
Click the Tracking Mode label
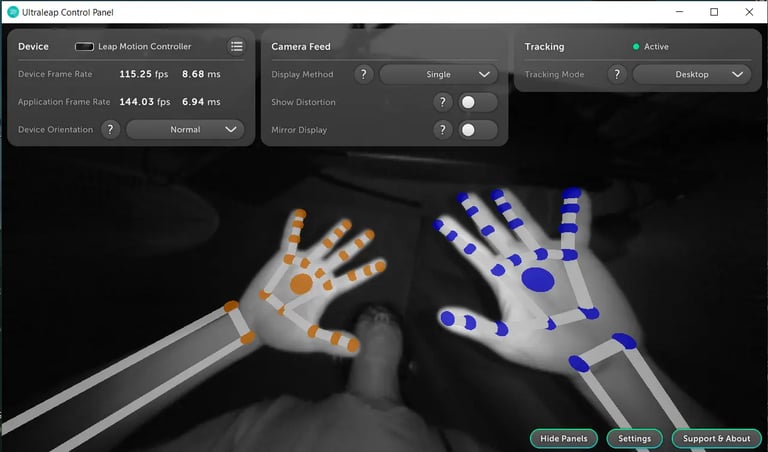point(554,74)
